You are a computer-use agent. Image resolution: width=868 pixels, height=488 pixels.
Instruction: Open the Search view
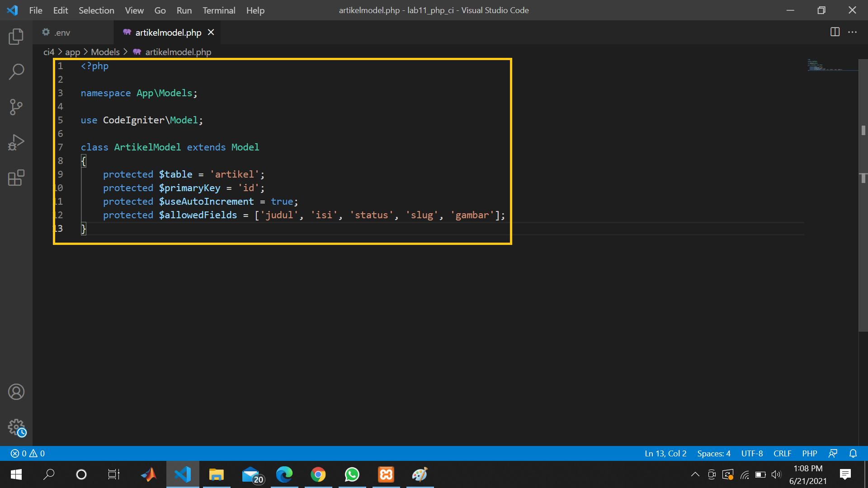pos(16,71)
